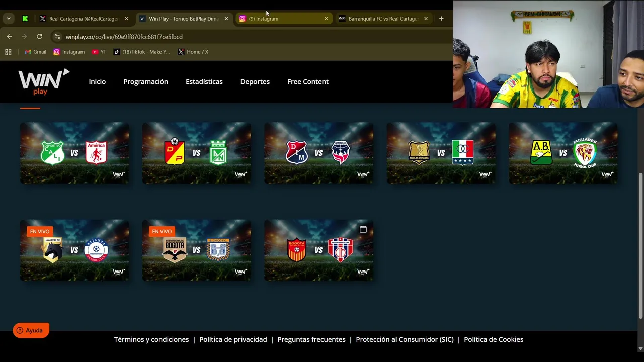
Task: Close the Instagram tab
Action: point(326,19)
